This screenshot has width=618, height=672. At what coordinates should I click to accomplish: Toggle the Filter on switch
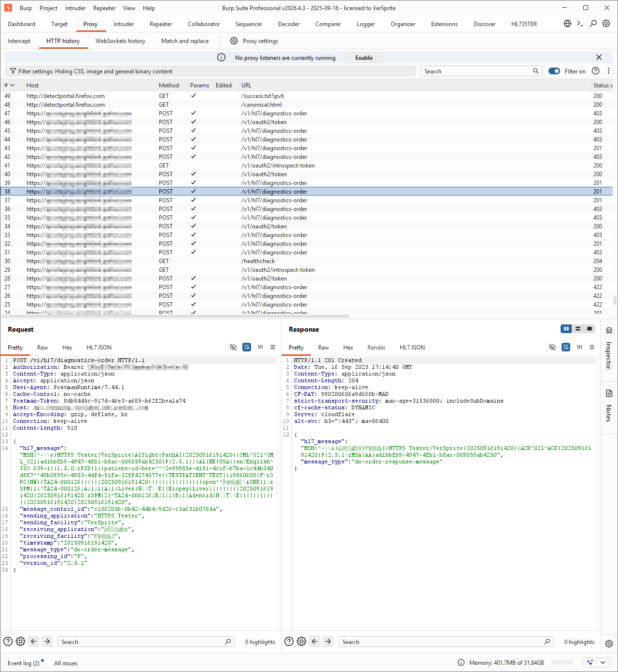(554, 71)
